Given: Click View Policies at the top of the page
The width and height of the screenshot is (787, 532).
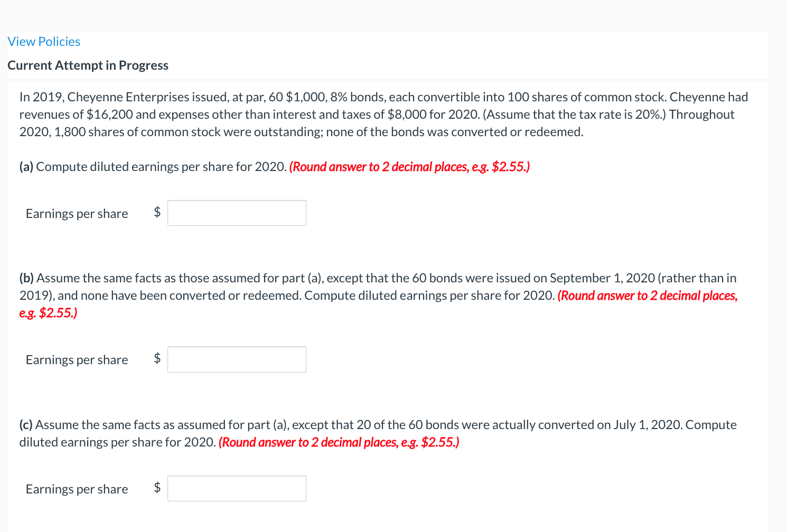Looking at the screenshot, I should (44, 41).
